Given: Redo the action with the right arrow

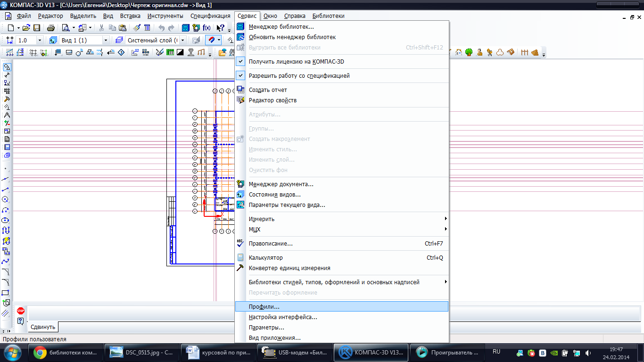Looking at the screenshot, I should tap(172, 28).
